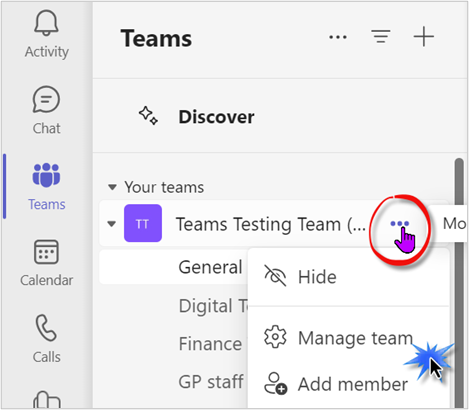Open the Finance channel
This screenshot has height=410, width=469.
[210, 344]
